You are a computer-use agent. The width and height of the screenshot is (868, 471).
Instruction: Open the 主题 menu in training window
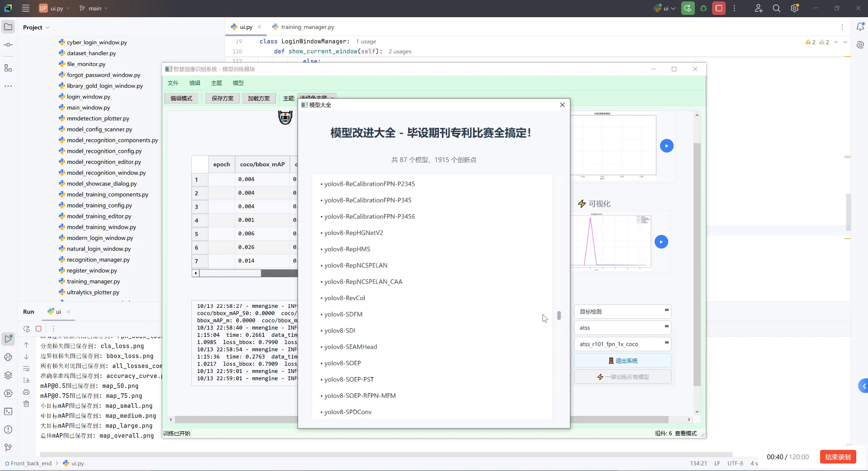[217, 83]
